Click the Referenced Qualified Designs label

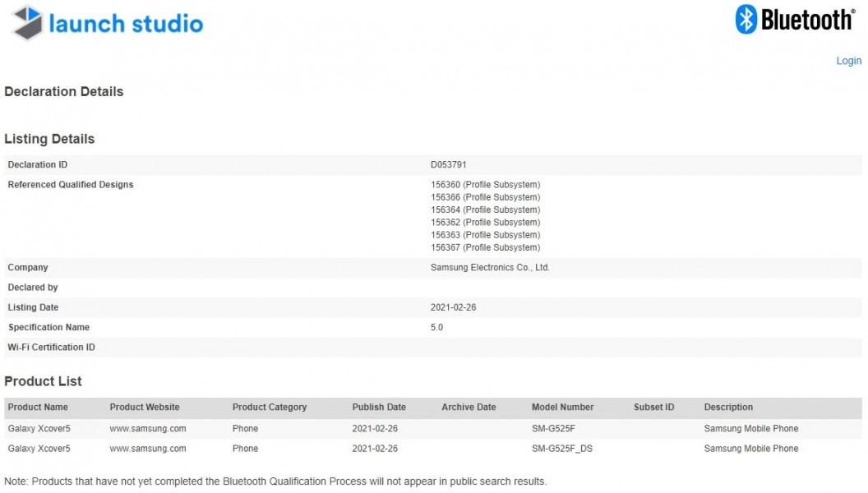[71, 185]
